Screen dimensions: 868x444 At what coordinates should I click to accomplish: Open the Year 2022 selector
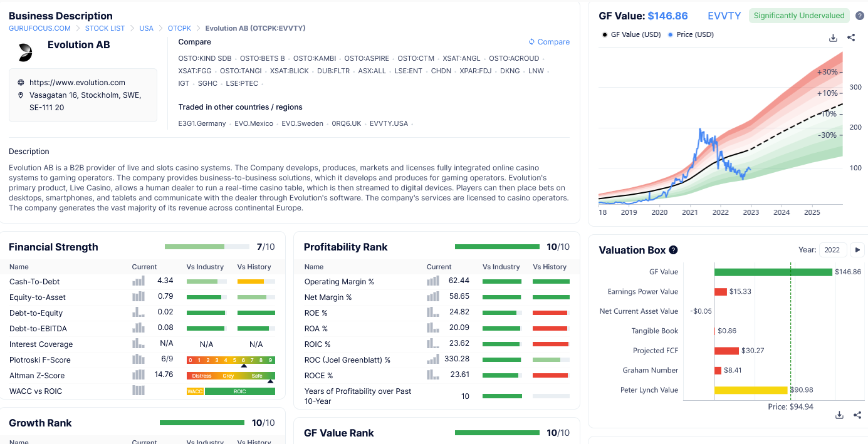tap(833, 250)
